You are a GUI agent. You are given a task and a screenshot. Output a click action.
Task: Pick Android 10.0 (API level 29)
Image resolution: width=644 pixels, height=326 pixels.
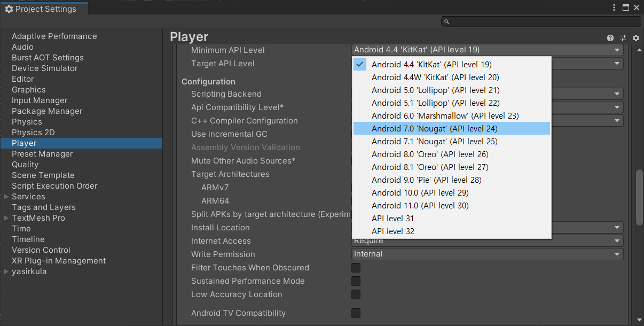click(452, 192)
